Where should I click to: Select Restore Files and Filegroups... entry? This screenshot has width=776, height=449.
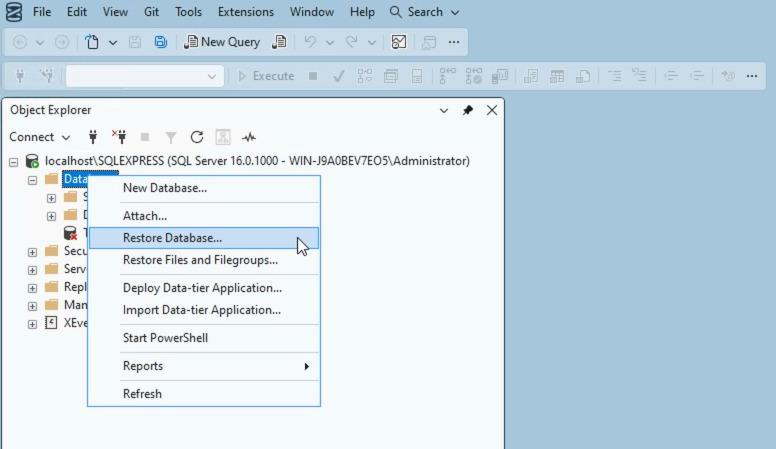tap(204, 260)
